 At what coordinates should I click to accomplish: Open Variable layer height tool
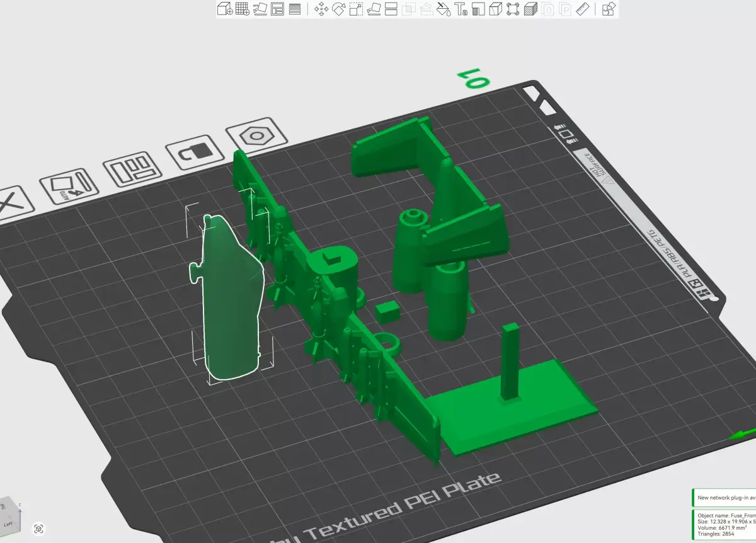point(294,9)
